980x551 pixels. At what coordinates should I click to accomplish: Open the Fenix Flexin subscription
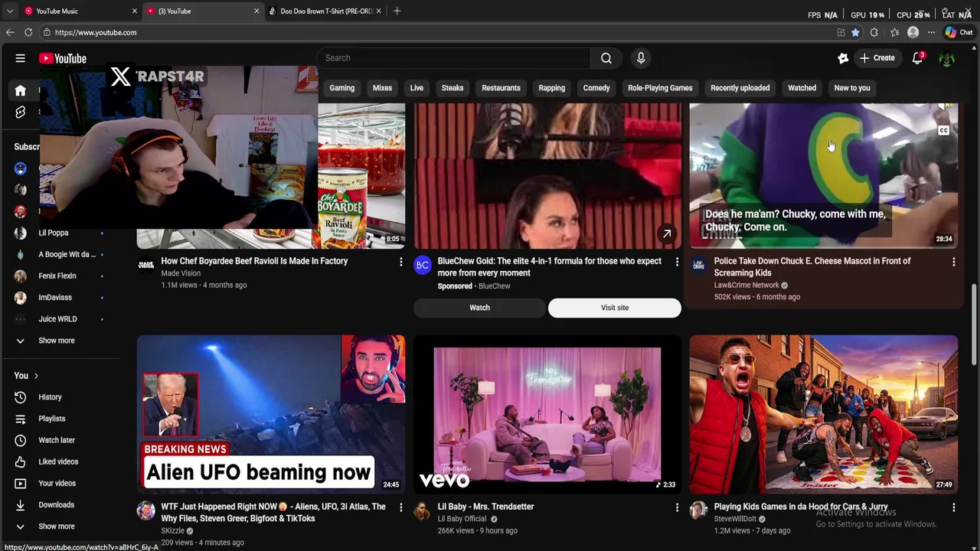59,275
